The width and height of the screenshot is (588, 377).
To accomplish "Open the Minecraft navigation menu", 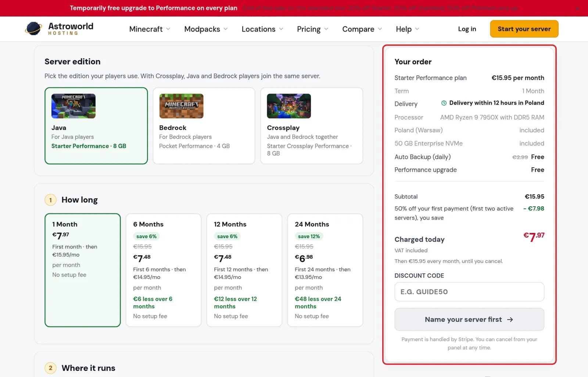I will (150, 29).
